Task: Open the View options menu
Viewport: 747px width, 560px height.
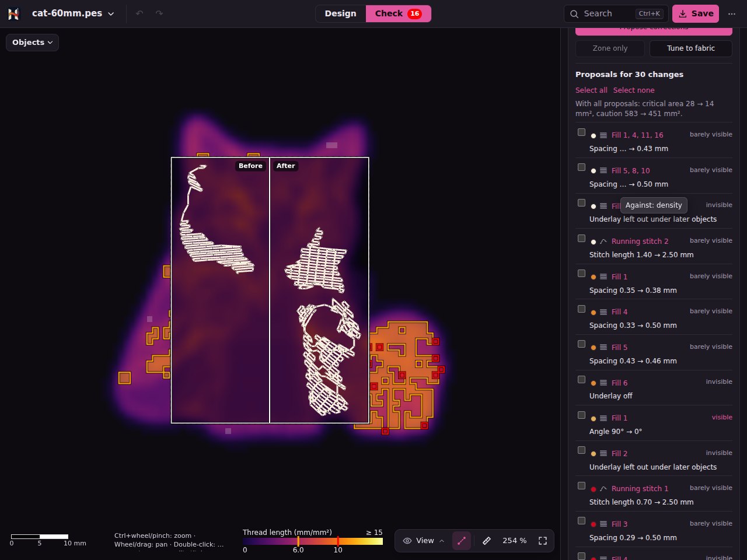Action: point(424,541)
